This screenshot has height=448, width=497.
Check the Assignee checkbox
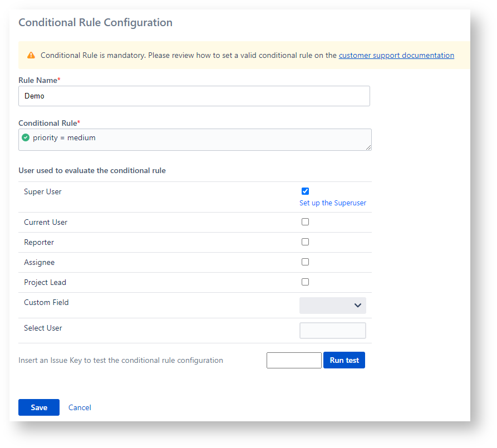(x=305, y=262)
